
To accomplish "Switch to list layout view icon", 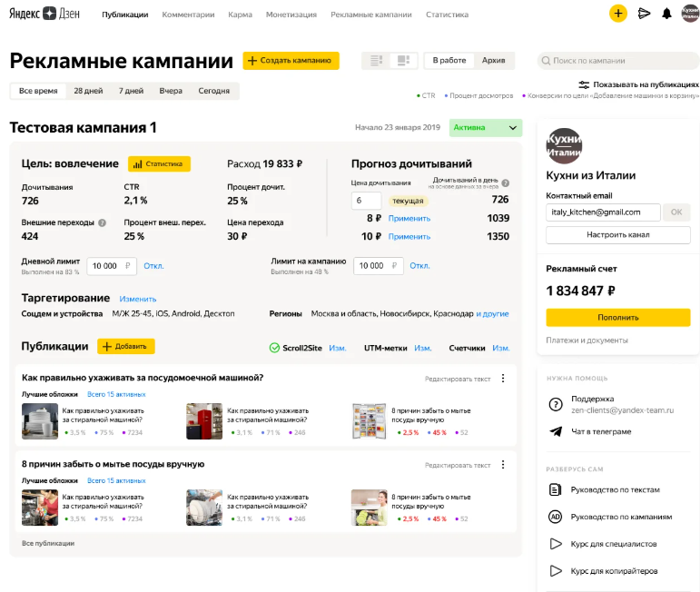I will pos(377,61).
